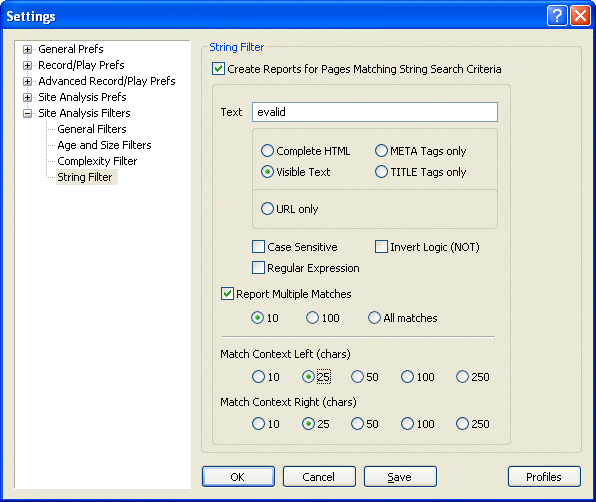Select the String Filter tree item

pyautogui.click(x=87, y=177)
